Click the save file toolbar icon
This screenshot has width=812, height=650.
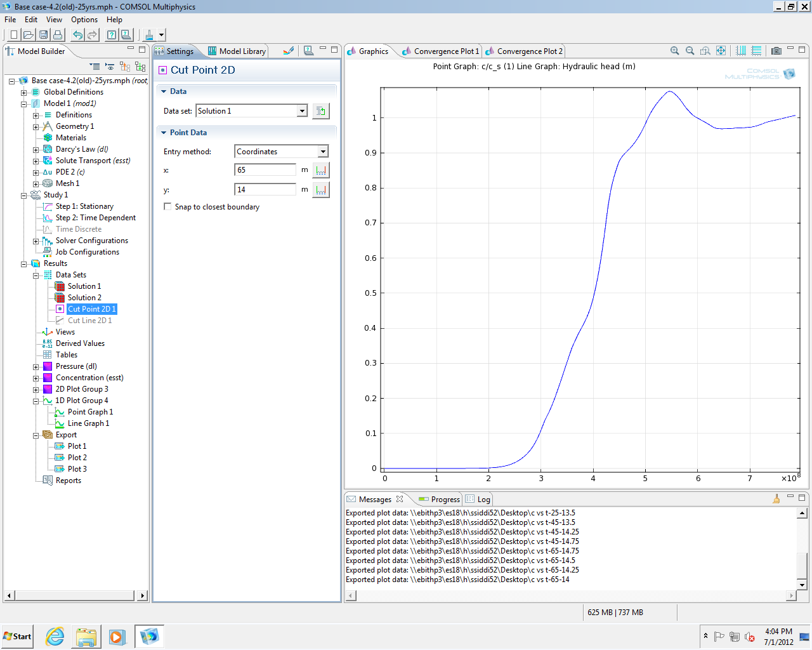coord(43,35)
